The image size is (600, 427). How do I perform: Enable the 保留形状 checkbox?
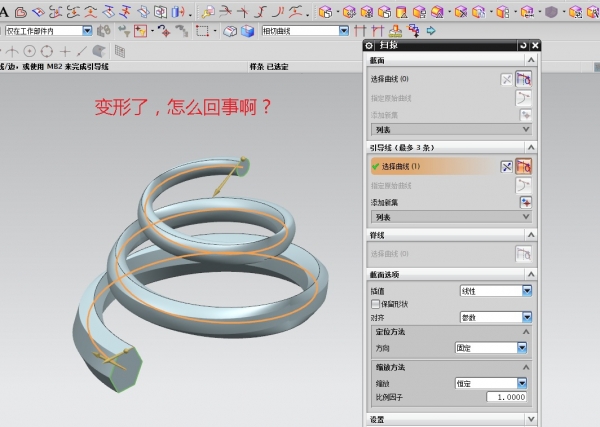375,303
